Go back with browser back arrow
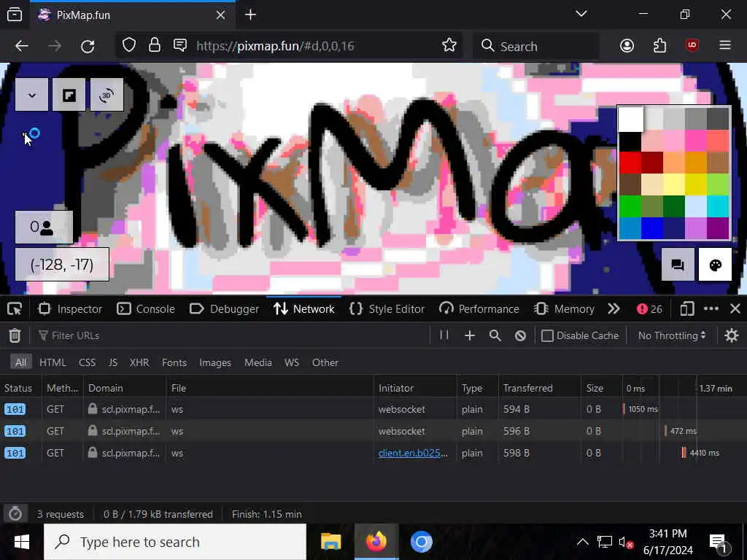This screenshot has height=560, width=747. 22,46
